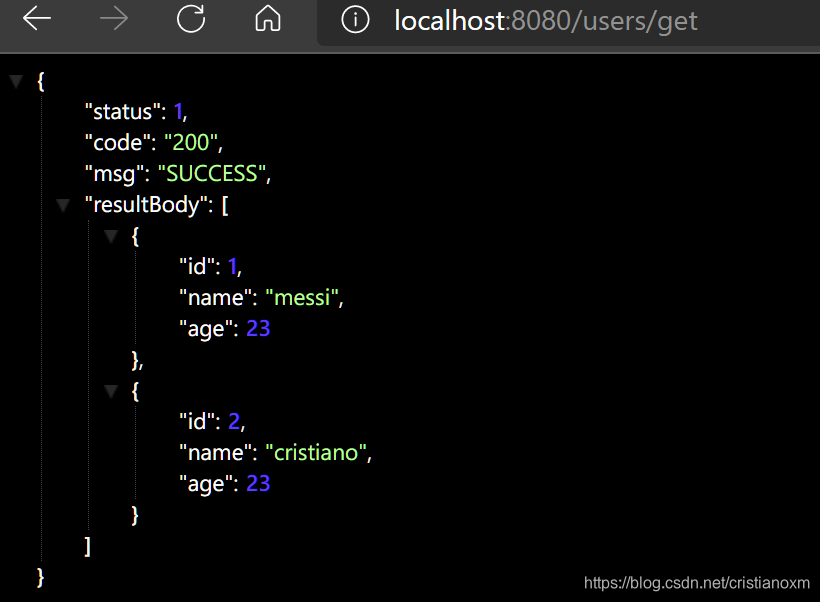Viewport: 820px width, 602px height.
Task: View site information icon in address bar
Action: [355, 20]
